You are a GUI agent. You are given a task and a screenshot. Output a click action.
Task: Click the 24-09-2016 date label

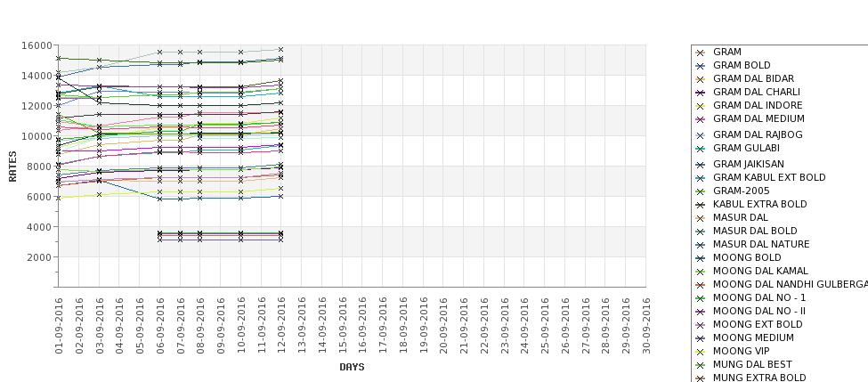point(524,326)
